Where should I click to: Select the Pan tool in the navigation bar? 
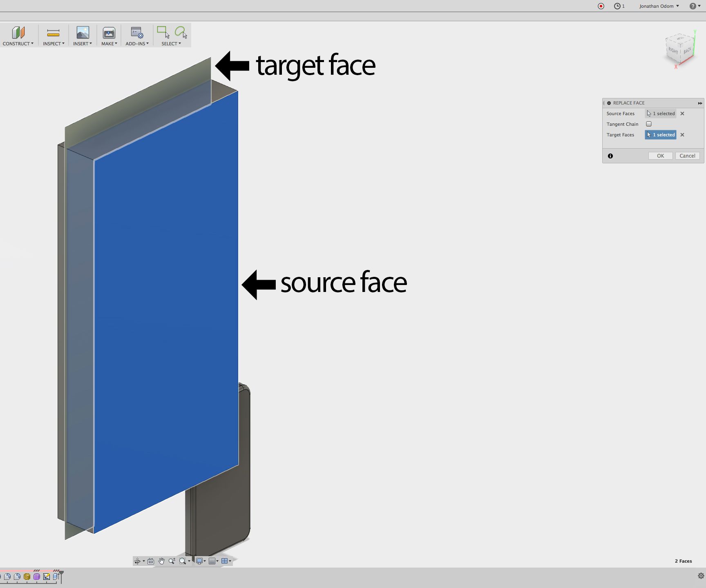coord(161,561)
